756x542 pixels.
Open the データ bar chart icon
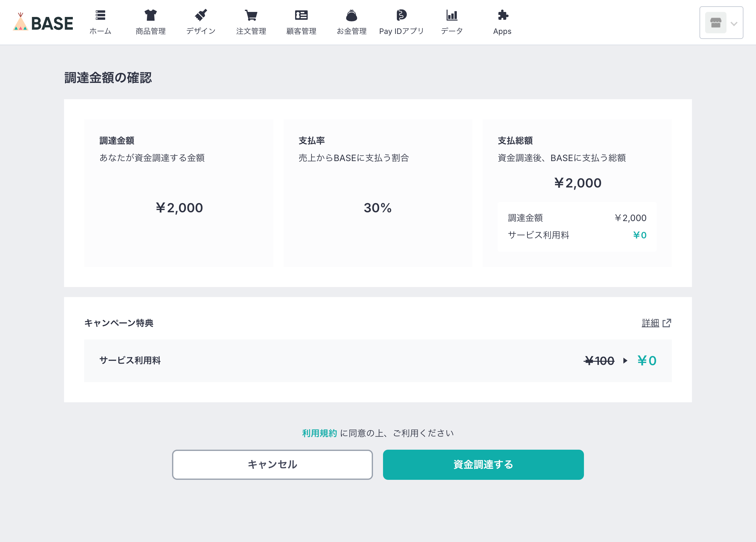(x=452, y=15)
